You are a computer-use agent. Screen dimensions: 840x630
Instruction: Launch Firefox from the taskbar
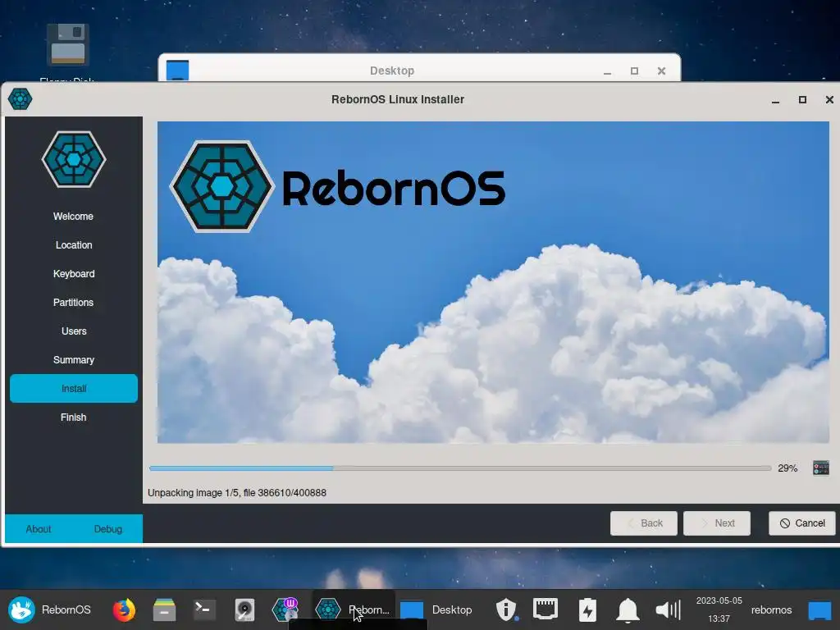click(124, 609)
